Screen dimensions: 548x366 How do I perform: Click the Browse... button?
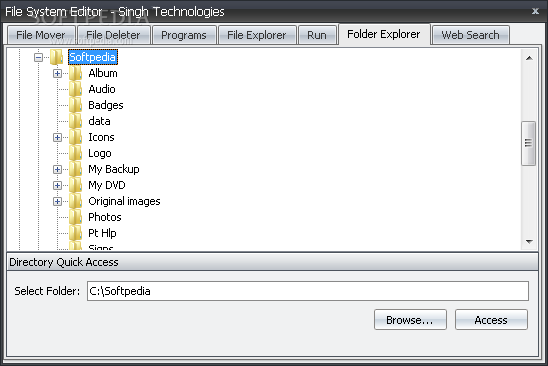tap(410, 320)
